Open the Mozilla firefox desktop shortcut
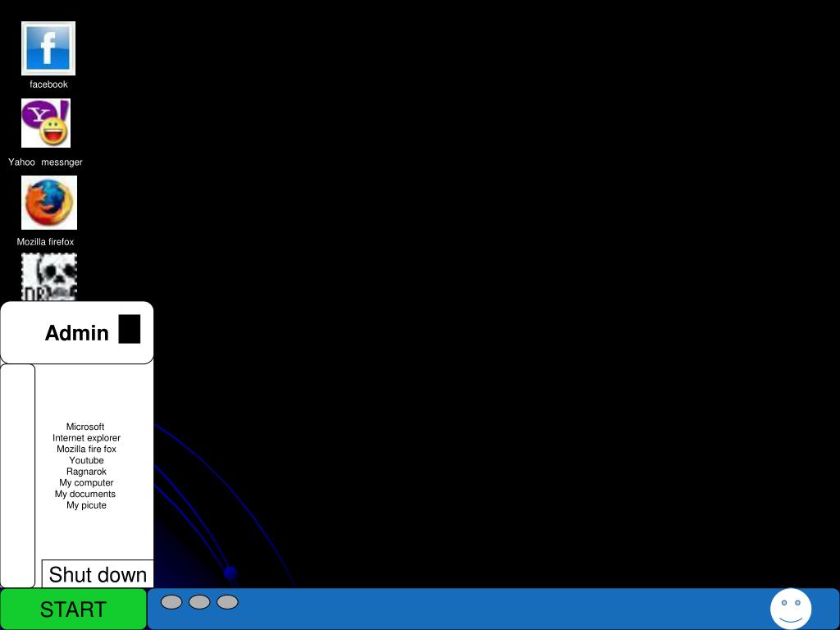The width and height of the screenshot is (840, 630). coord(48,203)
